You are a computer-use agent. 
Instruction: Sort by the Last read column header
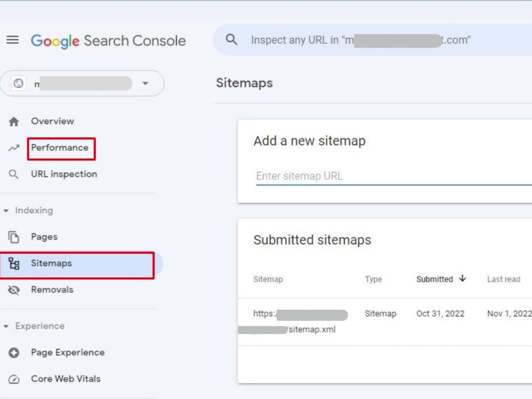pyautogui.click(x=504, y=279)
